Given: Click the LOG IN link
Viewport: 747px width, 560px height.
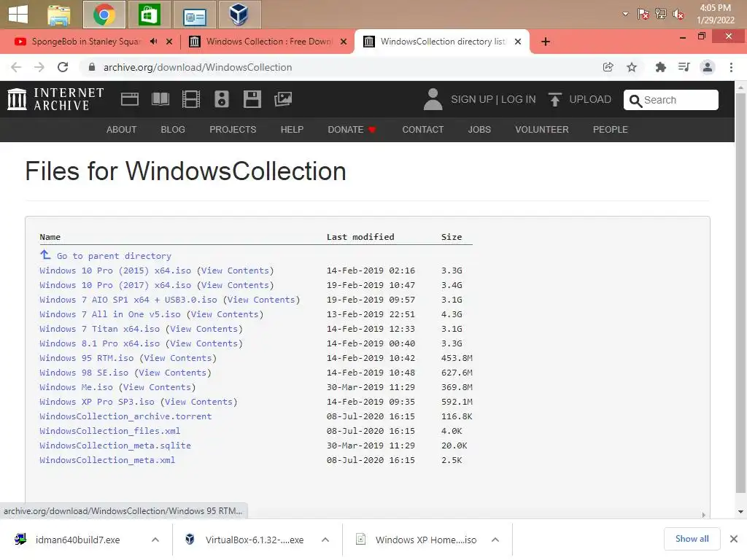Looking at the screenshot, I should coord(519,99).
